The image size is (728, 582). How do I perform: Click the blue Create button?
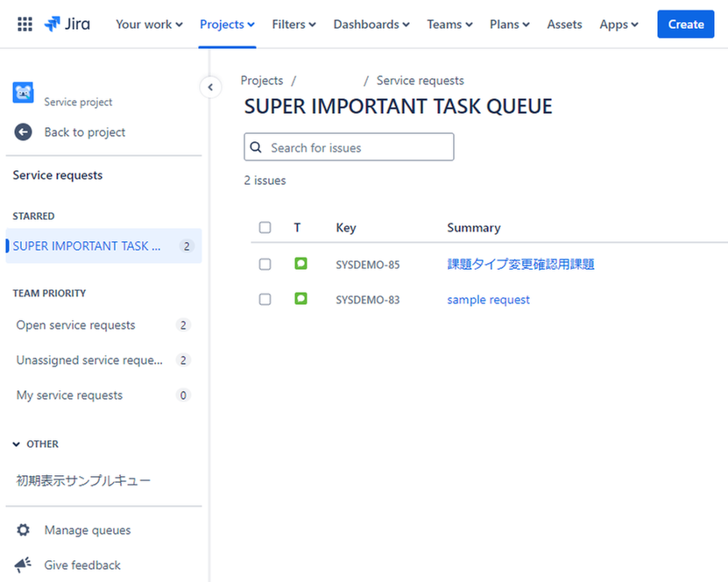[x=686, y=25]
